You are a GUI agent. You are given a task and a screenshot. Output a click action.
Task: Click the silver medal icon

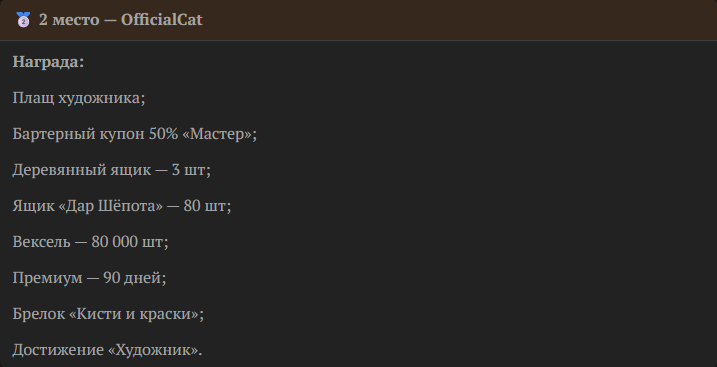coord(23,20)
